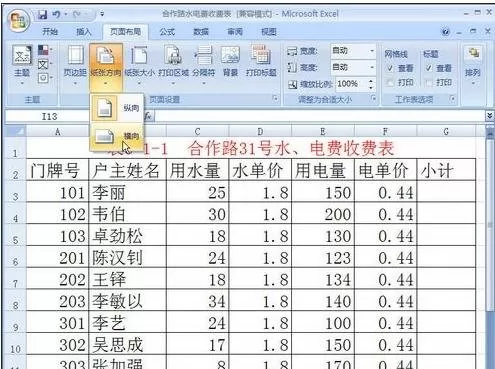
Task: Open 分隔符 breaks menu
Action: point(204,65)
